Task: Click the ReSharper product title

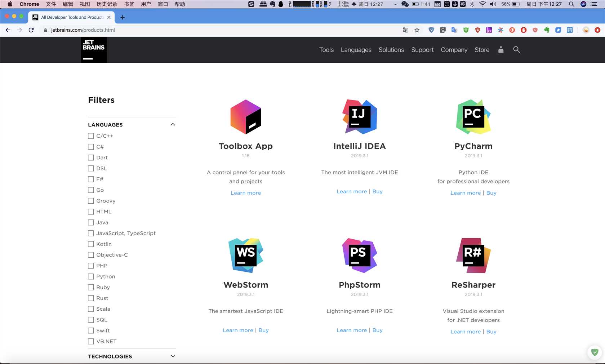Action: (473, 285)
